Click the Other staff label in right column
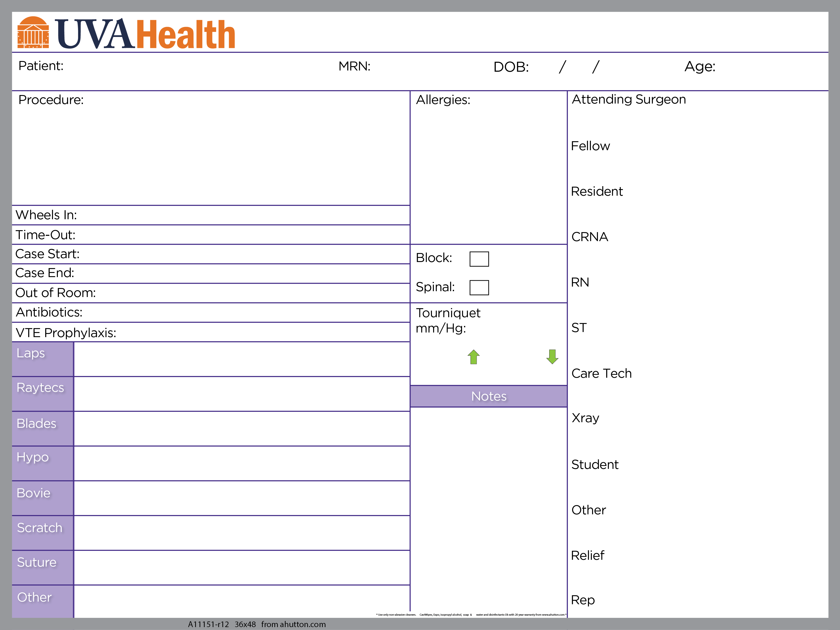This screenshot has height=630, width=840. tap(589, 510)
